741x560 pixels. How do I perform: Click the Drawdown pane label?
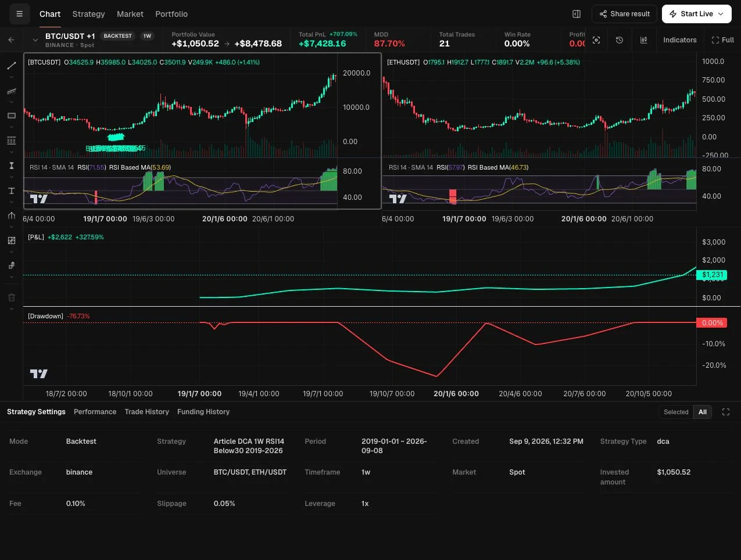point(45,316)
